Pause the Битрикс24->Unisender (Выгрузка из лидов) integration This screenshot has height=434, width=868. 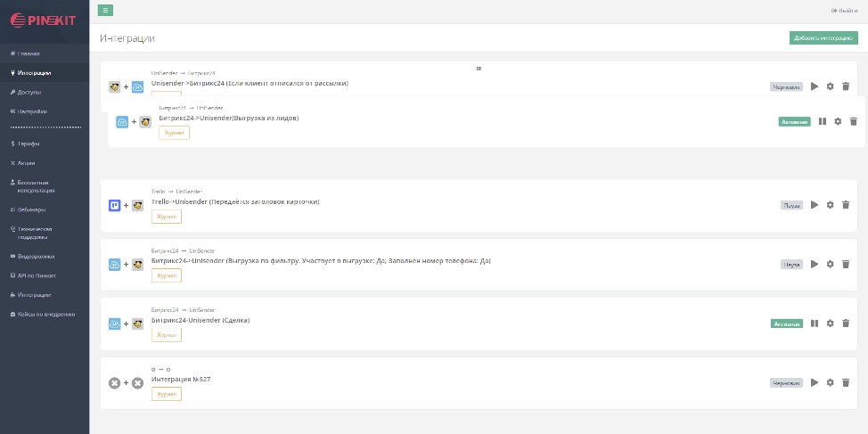click(823, 121)
